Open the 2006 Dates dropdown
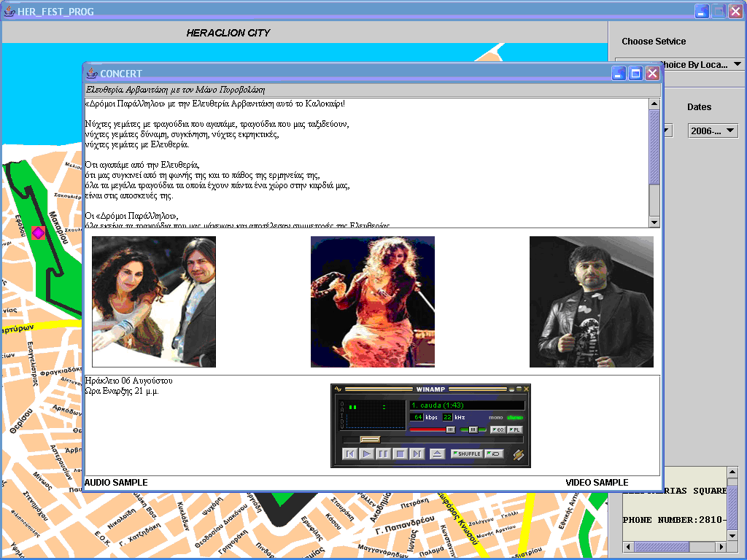 pos(713,131)
